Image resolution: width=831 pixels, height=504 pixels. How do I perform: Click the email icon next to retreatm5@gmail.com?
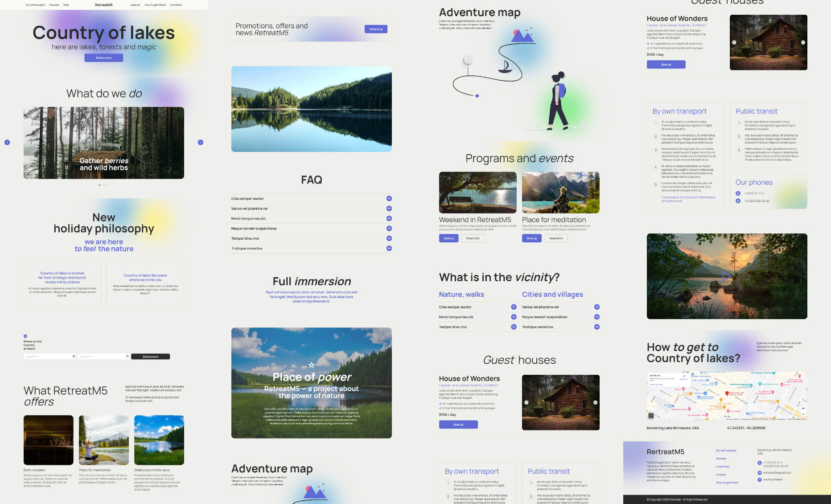pyautogui.click(x=760, y=472)
